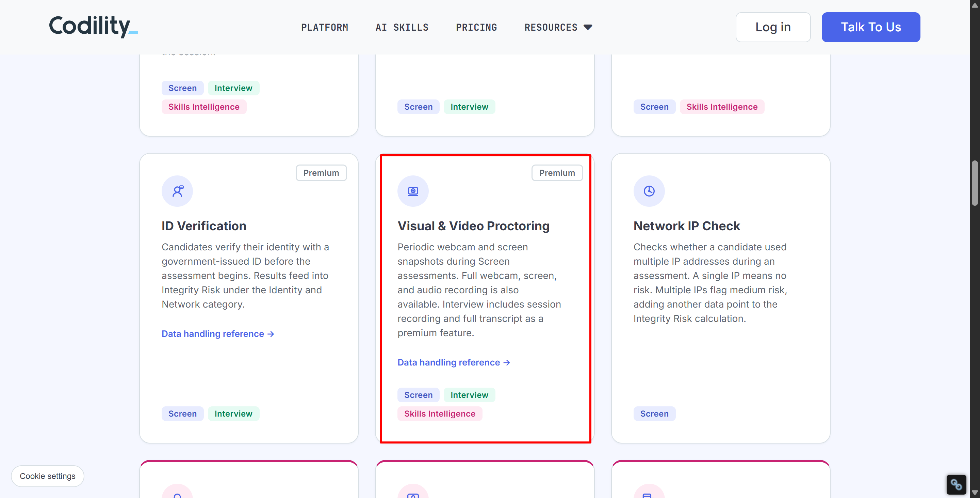Expand the Resources dropdown arrow
980x498 pixels.
pos(588,27)
